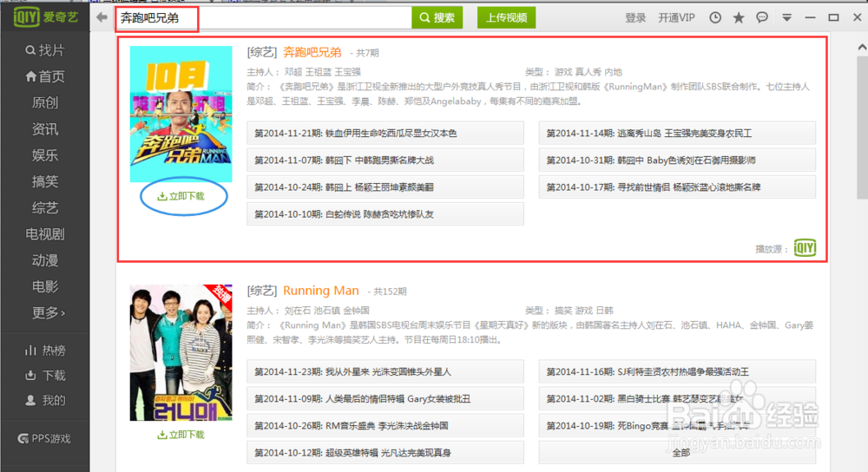Click the iQIYI logo in top-left corner

[46, 16]
